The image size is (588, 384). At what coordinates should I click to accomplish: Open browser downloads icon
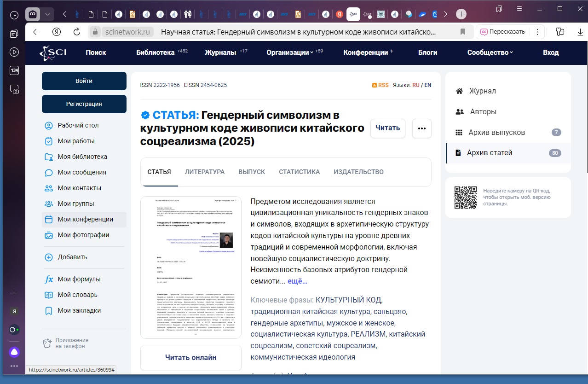point(580,32)
